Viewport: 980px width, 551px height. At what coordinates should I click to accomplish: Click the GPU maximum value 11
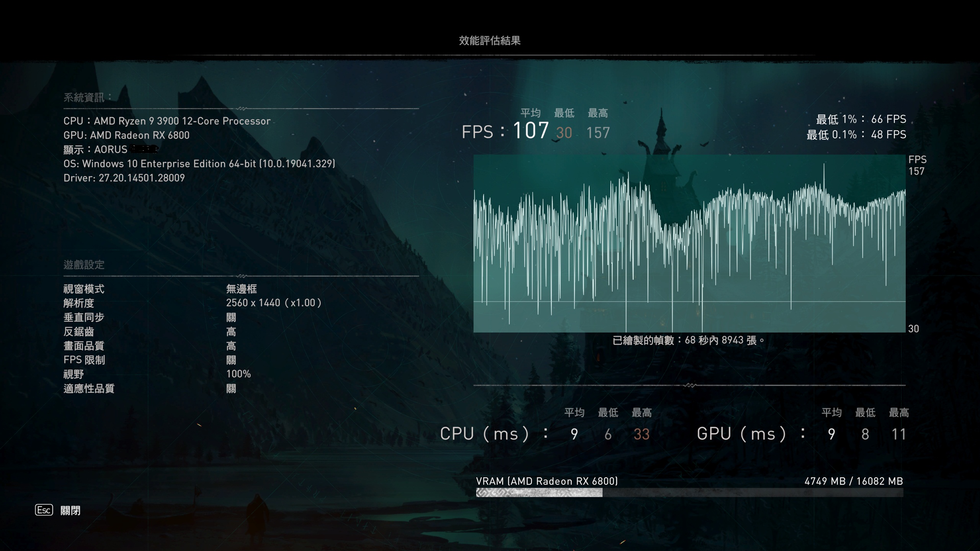899,434
